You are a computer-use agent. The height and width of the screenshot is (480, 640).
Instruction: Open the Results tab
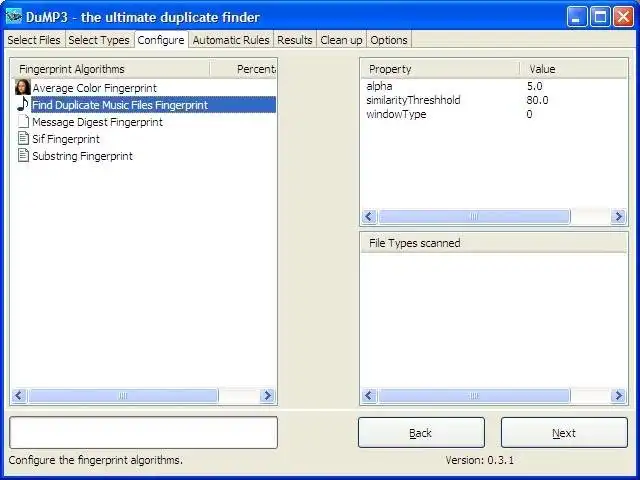[x=295, y=40]
